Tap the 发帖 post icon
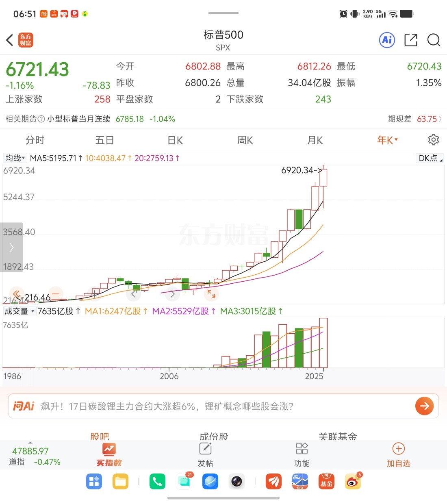Screen dimensions: 447x504 (205, 455)
